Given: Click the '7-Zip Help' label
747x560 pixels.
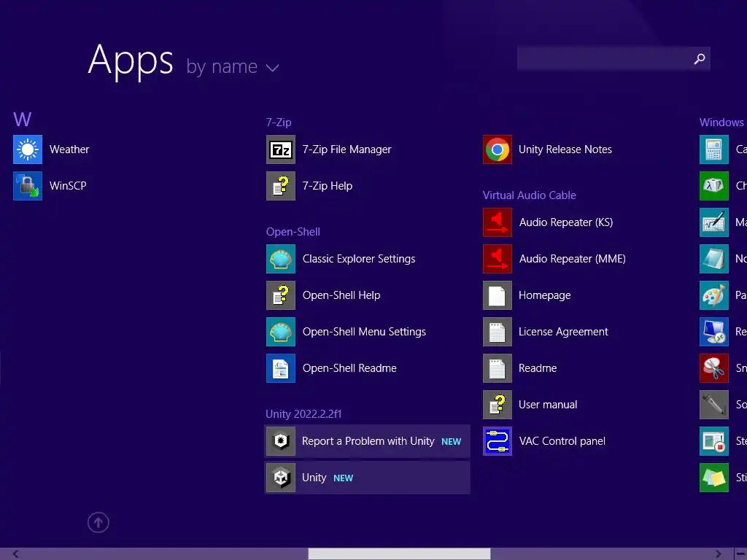Looking at the screenshot, I should pos(328,186).
